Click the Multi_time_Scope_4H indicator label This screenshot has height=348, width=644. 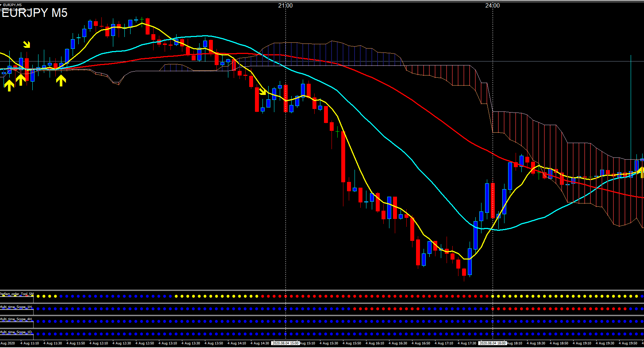15,319
